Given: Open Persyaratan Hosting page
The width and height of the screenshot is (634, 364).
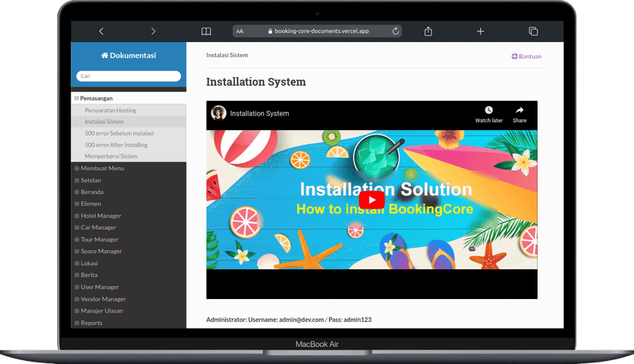Looking at the screenshot, I should [110, 110].
